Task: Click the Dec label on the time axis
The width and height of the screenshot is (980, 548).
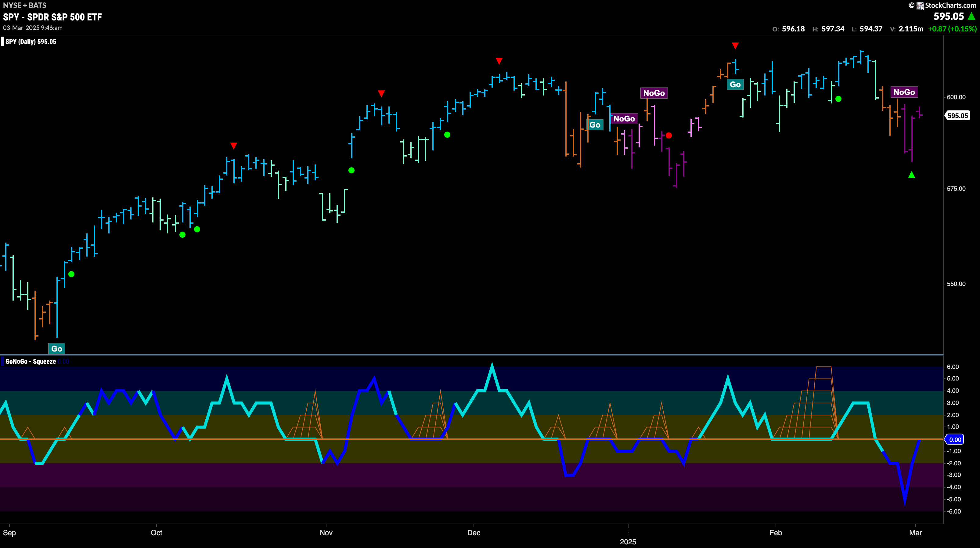Action: tap(474, 533)
